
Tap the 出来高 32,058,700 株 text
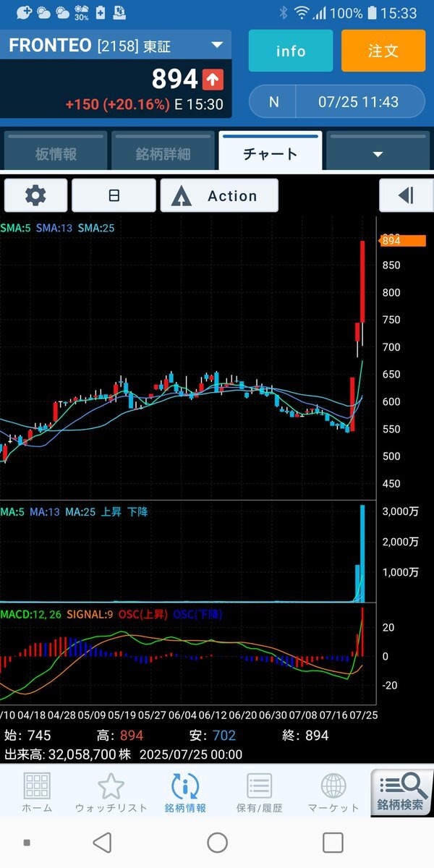tap(67, 754)
